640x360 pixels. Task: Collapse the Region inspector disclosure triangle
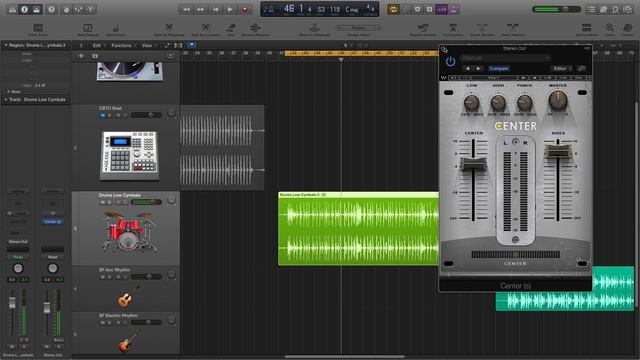pos(6,45)
